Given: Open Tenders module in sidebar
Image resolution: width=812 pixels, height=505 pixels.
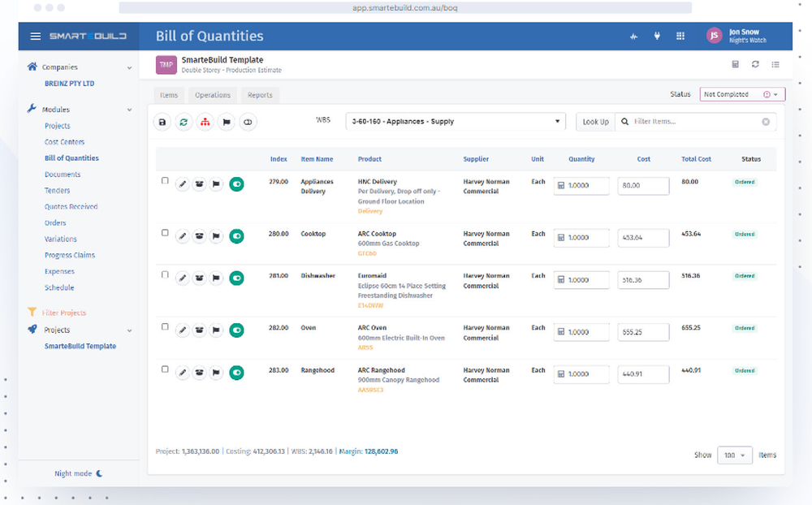Looking at the screenshot, I should point(57,191).
